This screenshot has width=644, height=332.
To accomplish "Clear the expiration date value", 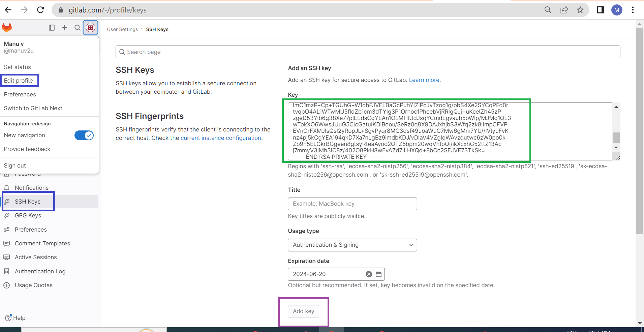I will tap(369, 274).
